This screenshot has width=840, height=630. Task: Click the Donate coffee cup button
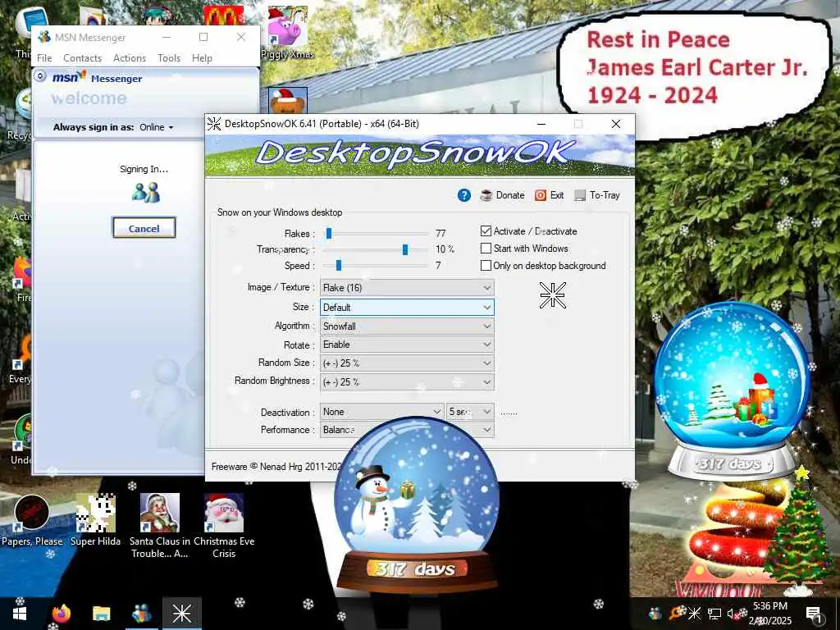click(x=502, y=195)
